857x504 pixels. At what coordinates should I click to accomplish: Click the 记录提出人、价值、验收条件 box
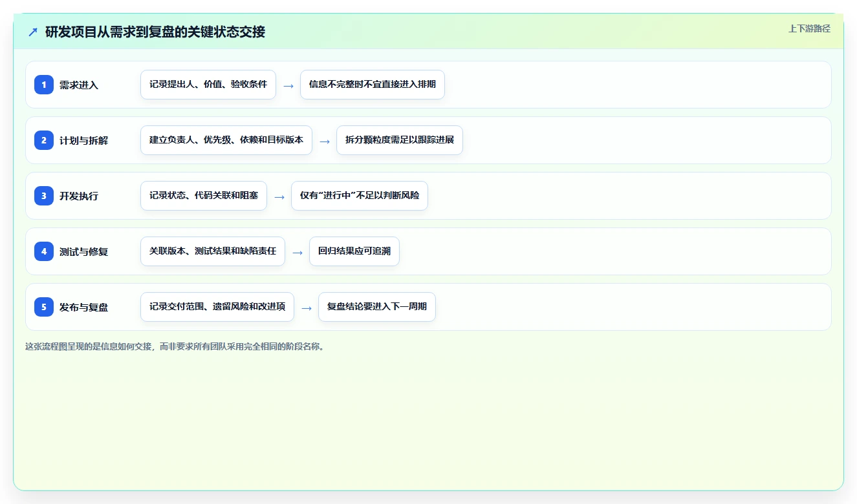point(208,85)
